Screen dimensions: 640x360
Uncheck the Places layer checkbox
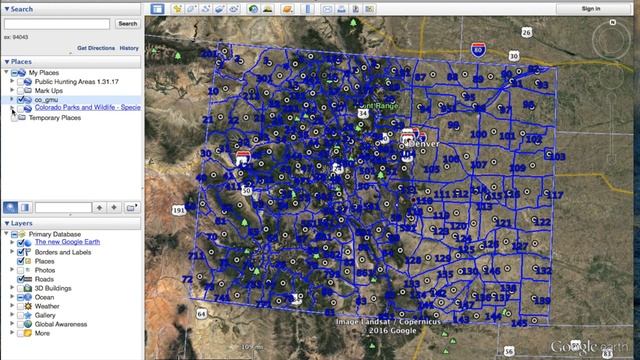20,261
